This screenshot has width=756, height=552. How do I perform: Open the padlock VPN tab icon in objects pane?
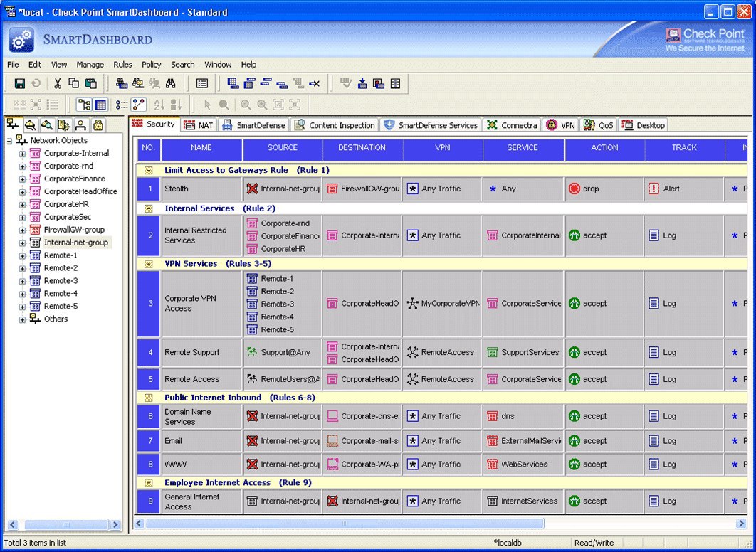pyautogui.click(x=98, y=125)
